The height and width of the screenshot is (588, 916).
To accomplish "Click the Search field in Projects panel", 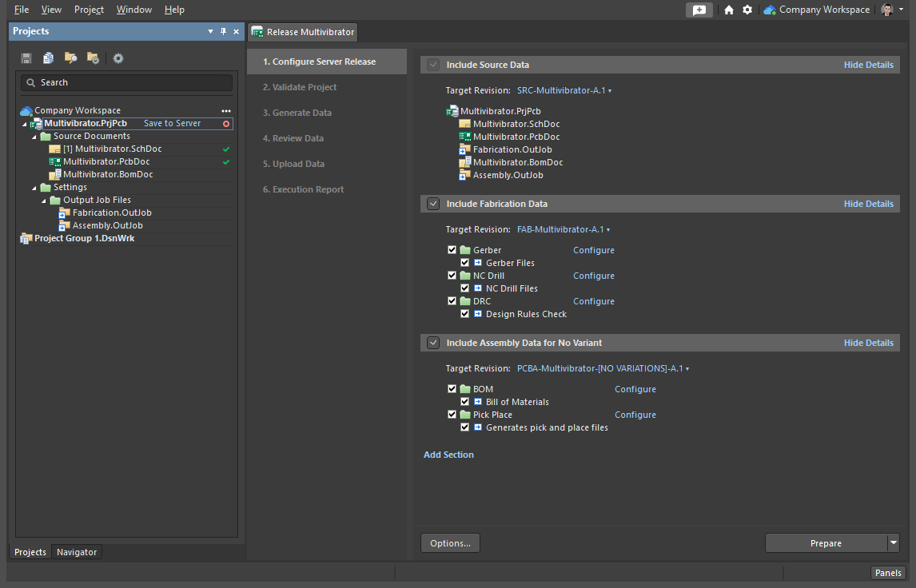I will click(x=128, y=82).
